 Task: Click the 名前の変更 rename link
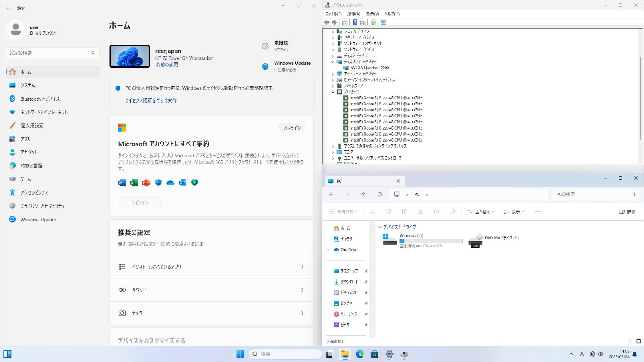pyautogui.click(x=167, y=65)
